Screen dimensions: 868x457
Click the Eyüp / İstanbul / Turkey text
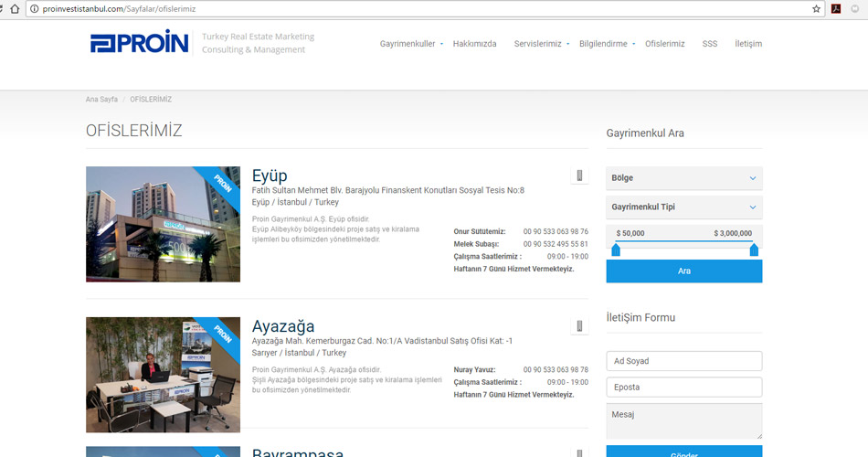pos(295,202)
